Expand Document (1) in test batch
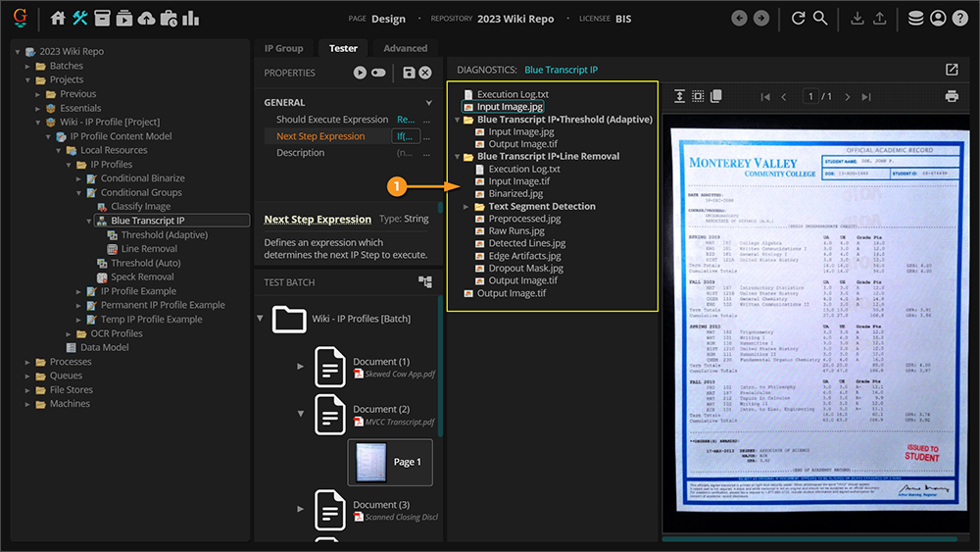980x552 pixels. pos(301,367)
